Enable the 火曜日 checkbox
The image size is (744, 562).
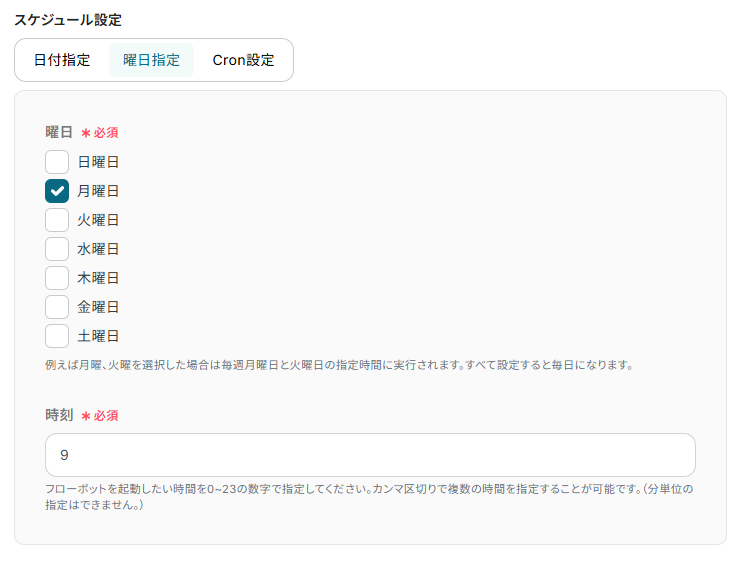click(x=57, y=220)
